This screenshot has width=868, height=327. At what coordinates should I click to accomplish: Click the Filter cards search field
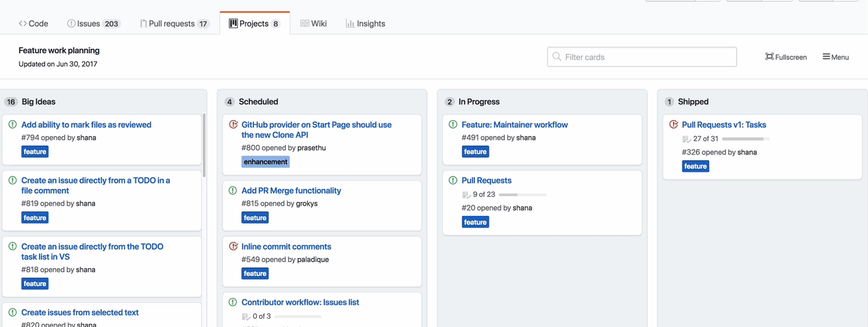pyautogui.click(x=641, y=57)
